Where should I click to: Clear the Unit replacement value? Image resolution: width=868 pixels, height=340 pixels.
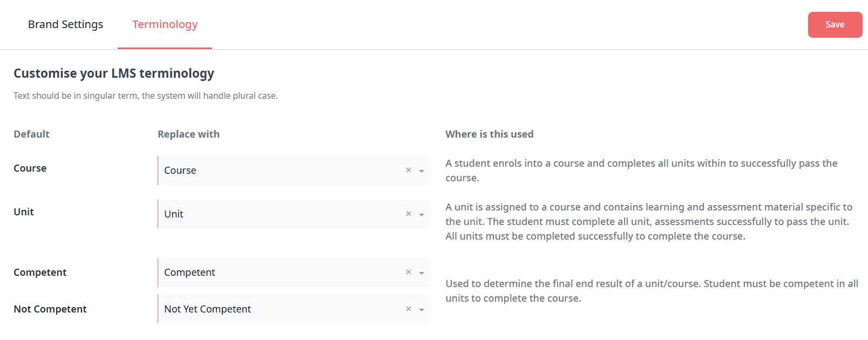pos(409,214)
